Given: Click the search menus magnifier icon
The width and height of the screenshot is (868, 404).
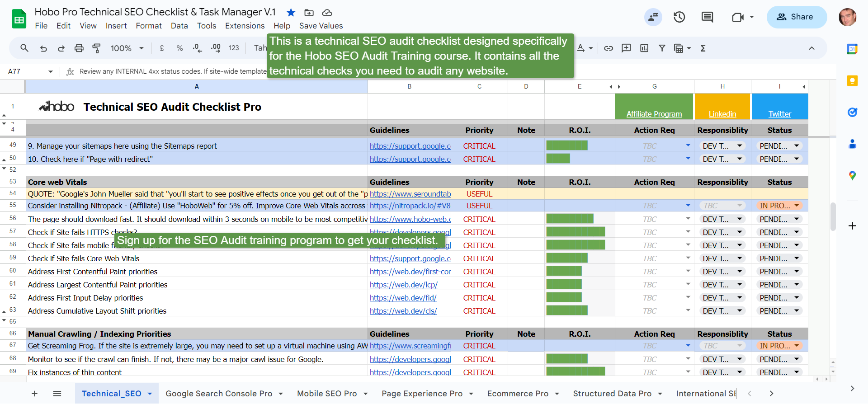Looking at the screenshot, I should pyautogui.click(x=24, y=48).
